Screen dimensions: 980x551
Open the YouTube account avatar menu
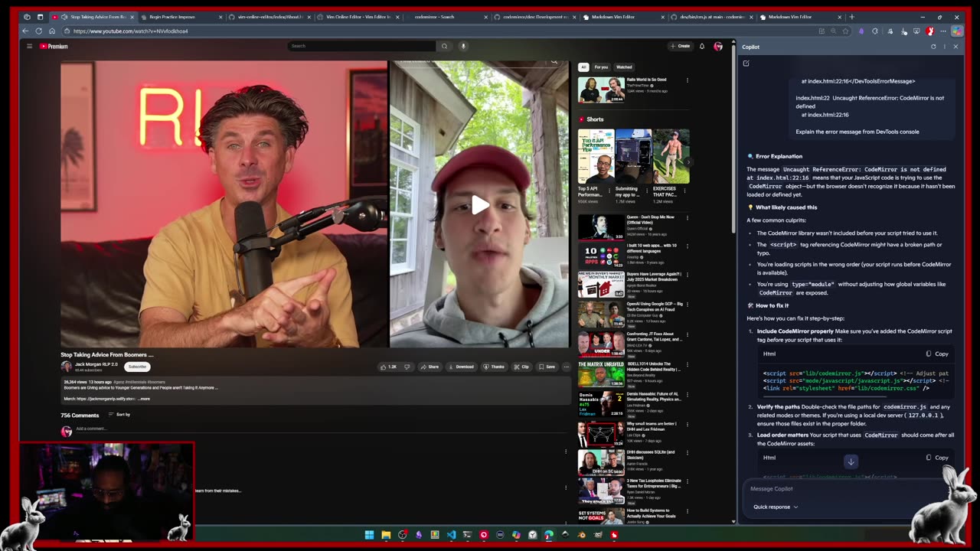point(718,46)
